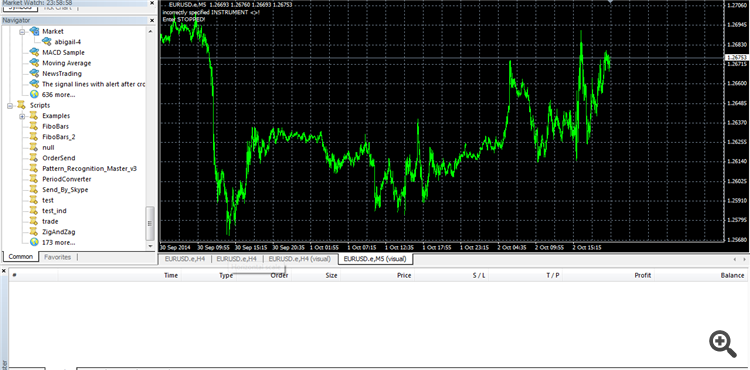Click the FiboBars script icon
The image size is (750, 370).
[x=33, y=126]
